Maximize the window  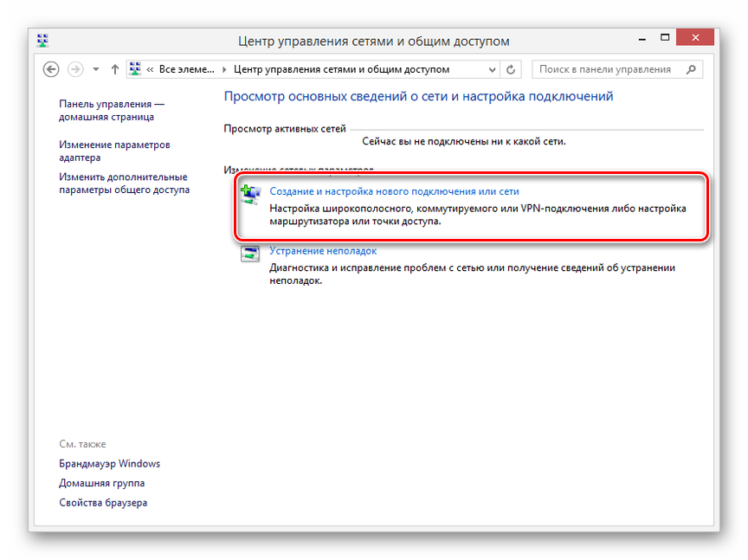click(665, 37)
